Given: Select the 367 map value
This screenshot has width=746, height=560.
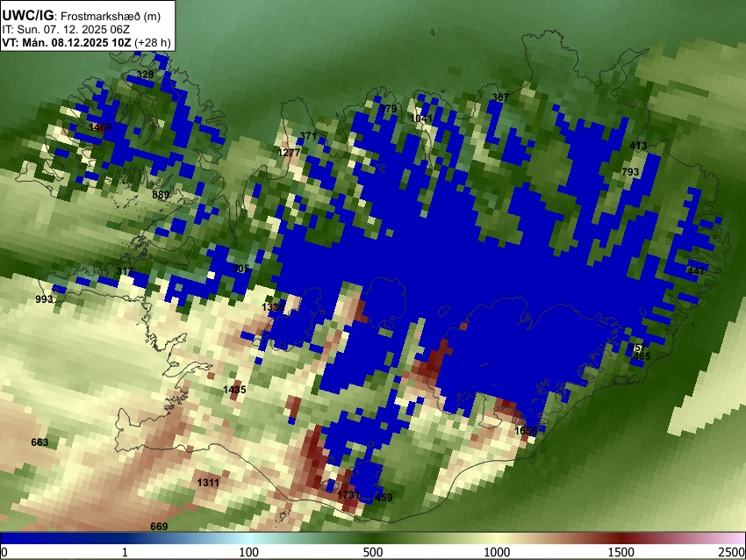Looking at the screenshot, I should tap(500, 97).
